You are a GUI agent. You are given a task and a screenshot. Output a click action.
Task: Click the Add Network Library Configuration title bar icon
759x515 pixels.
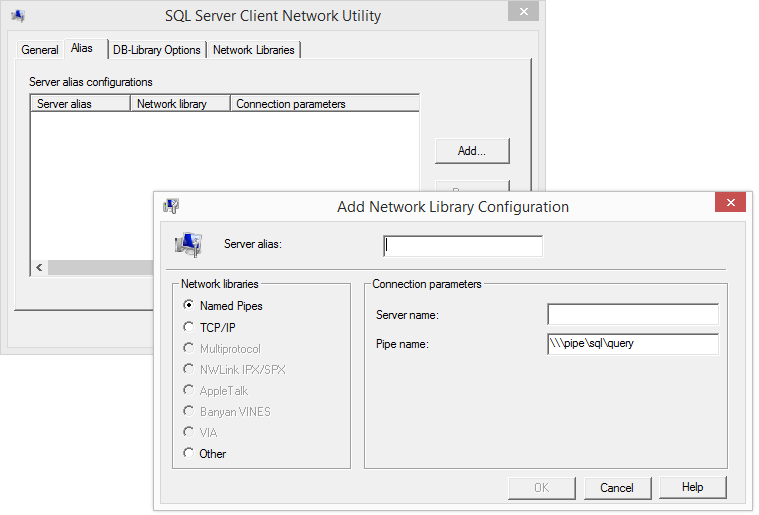171,206
